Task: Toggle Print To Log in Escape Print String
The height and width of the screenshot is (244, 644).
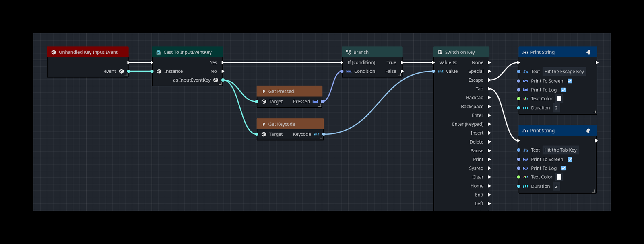Action: point(563,90)
